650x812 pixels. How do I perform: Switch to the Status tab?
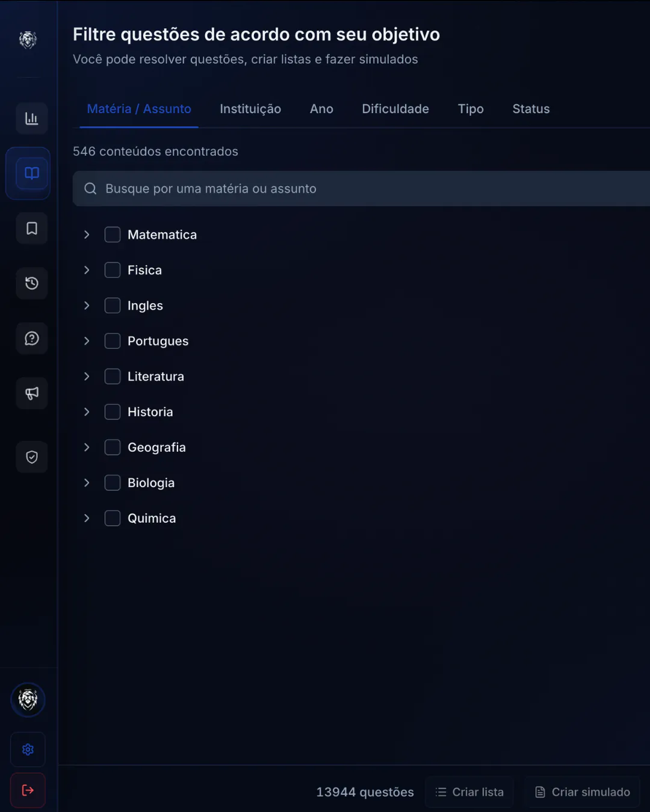click(531, 109)
